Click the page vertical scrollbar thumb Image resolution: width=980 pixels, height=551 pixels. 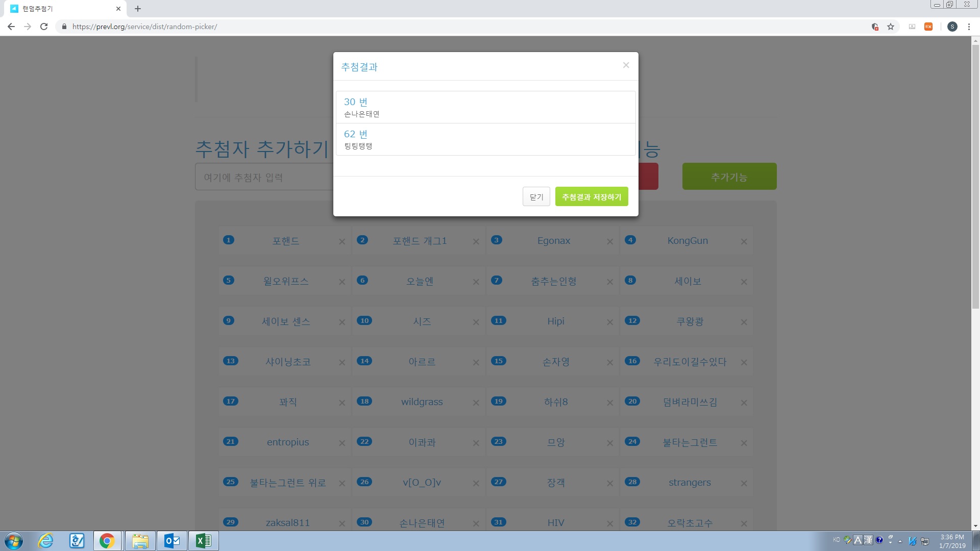[x=975, y=176]
